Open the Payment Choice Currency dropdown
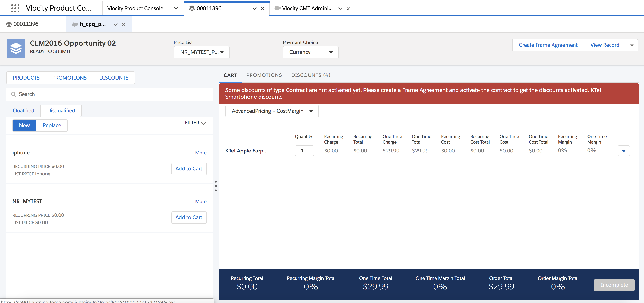 (311, 52)
